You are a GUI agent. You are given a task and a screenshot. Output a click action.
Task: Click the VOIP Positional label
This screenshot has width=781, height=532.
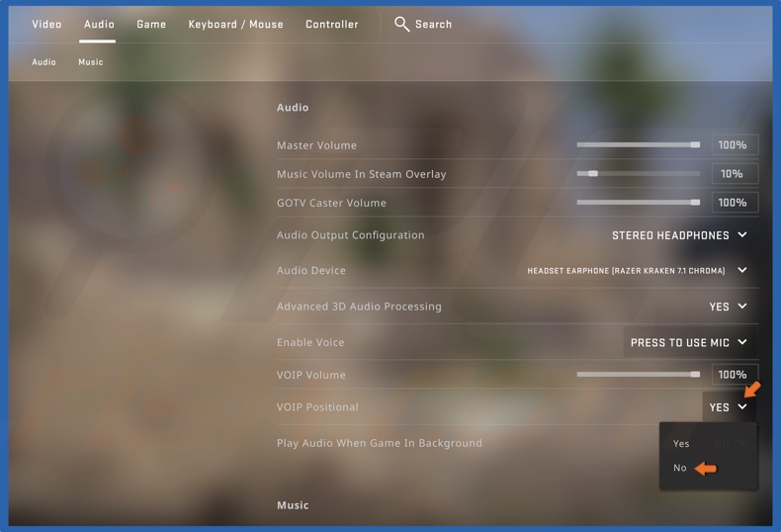pos(317,407)
